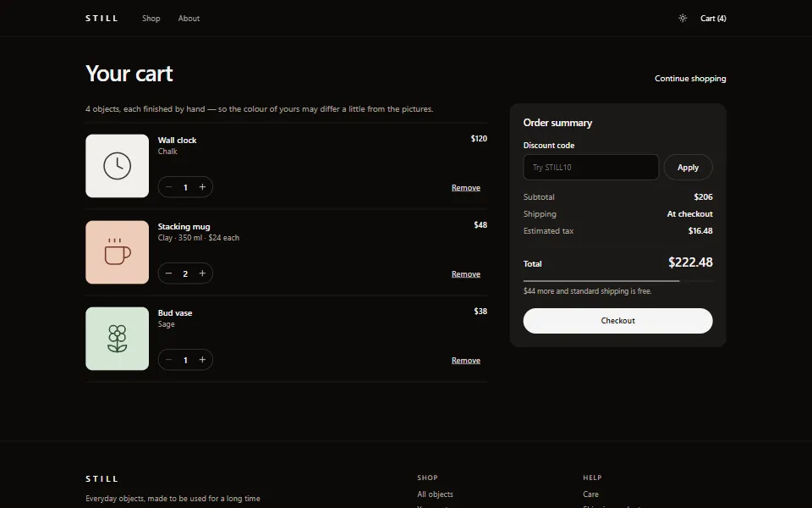
Task: Click the Stacking mug product thumbnail
Action: [117, 252]
